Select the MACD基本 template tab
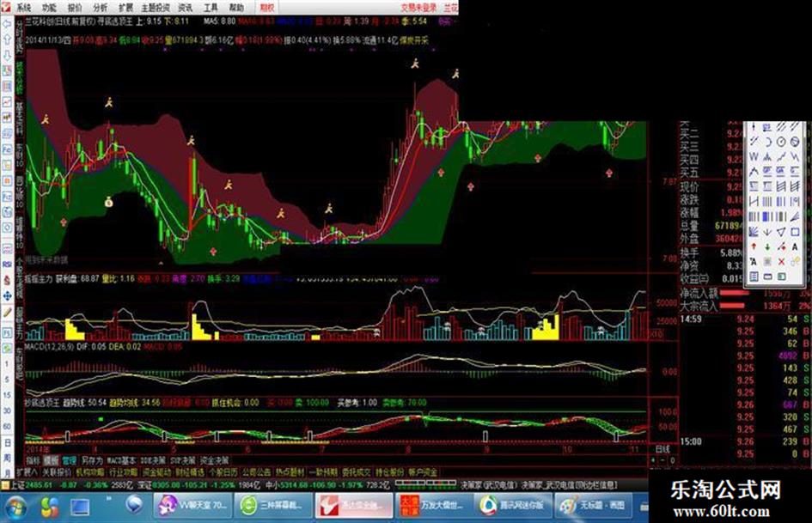Viewport: 812px width, 523px height. click(x=121, y=460)
